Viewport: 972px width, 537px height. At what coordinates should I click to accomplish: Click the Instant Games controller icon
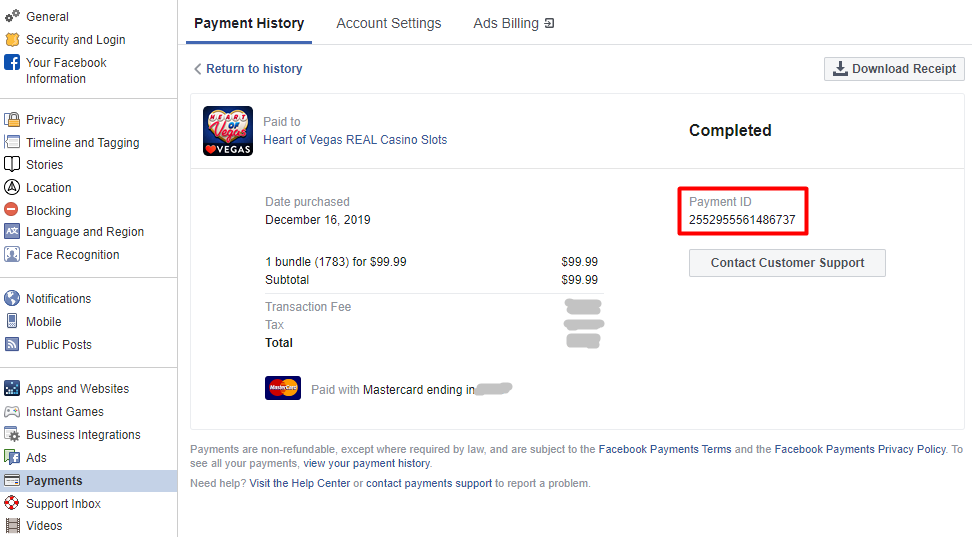[x=12, y=412]
